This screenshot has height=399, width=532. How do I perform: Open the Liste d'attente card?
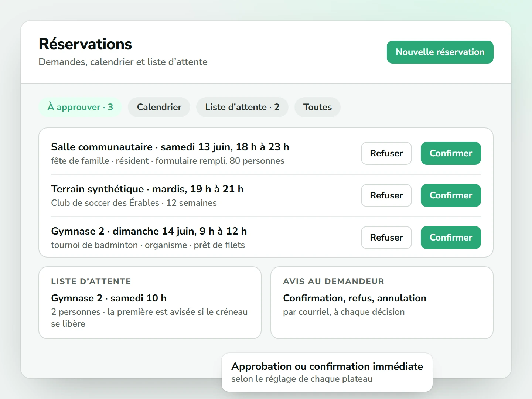pos(150,303)
